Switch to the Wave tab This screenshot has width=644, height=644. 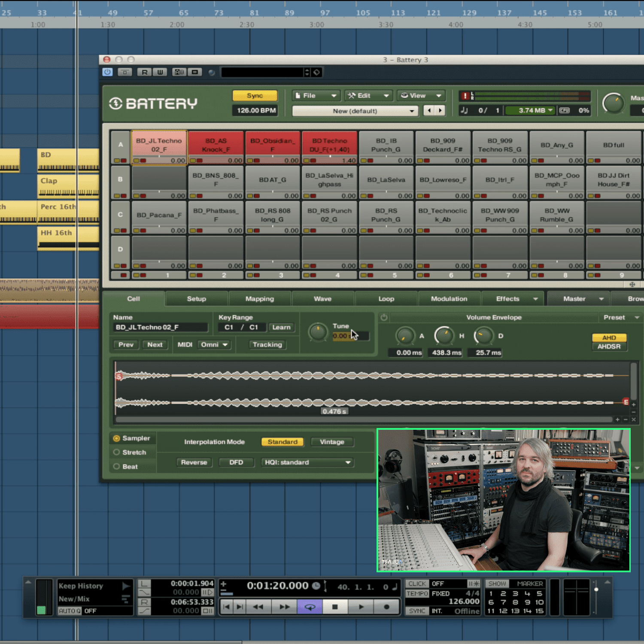pyautogui.click(x=322, y=299)
